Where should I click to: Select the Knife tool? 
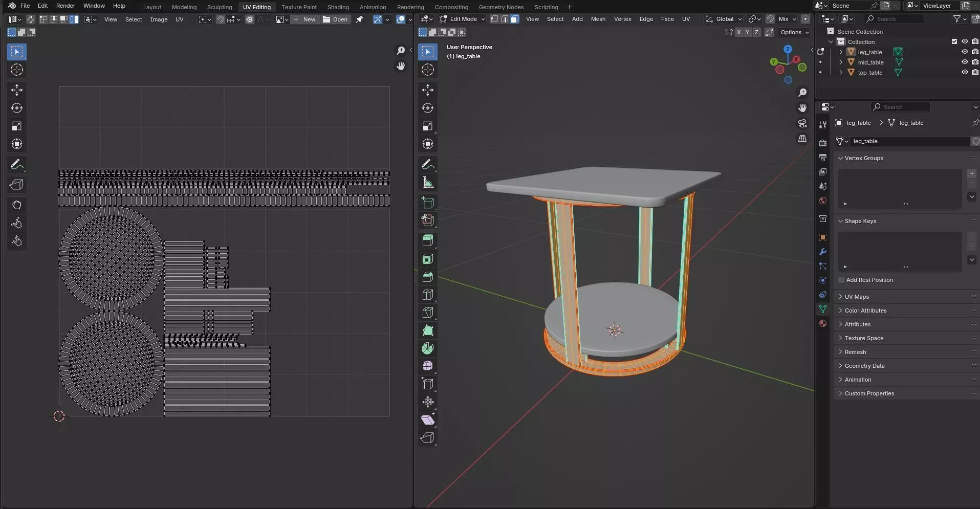click(x=428, y=313)
